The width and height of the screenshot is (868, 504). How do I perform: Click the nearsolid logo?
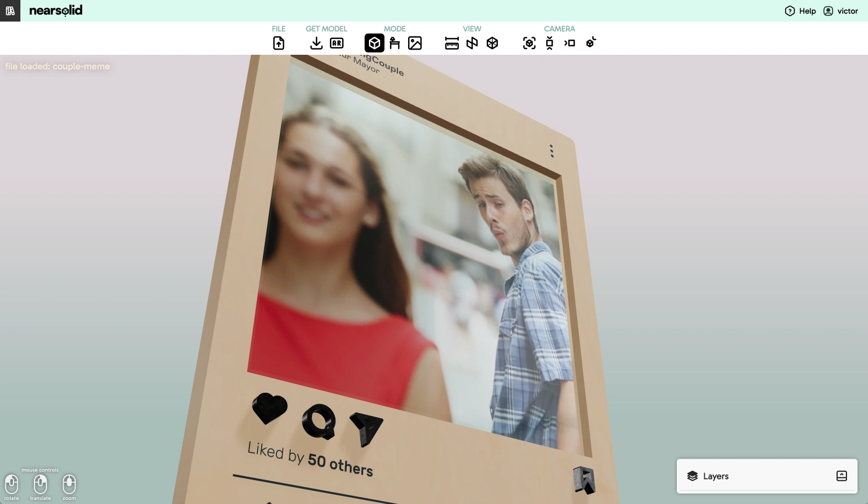(x=56, y=10)
